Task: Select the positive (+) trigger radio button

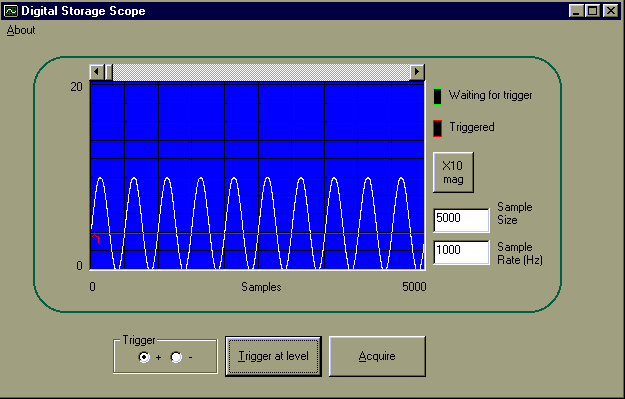Action: (x=144, y=357)
